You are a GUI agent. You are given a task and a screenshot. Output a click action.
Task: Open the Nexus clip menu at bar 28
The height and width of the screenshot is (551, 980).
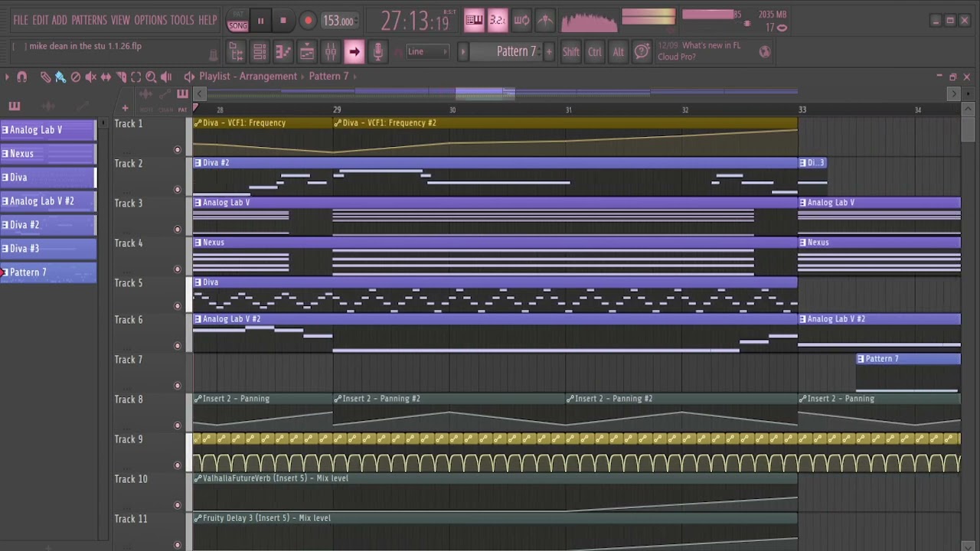click(x=198, y=243)
